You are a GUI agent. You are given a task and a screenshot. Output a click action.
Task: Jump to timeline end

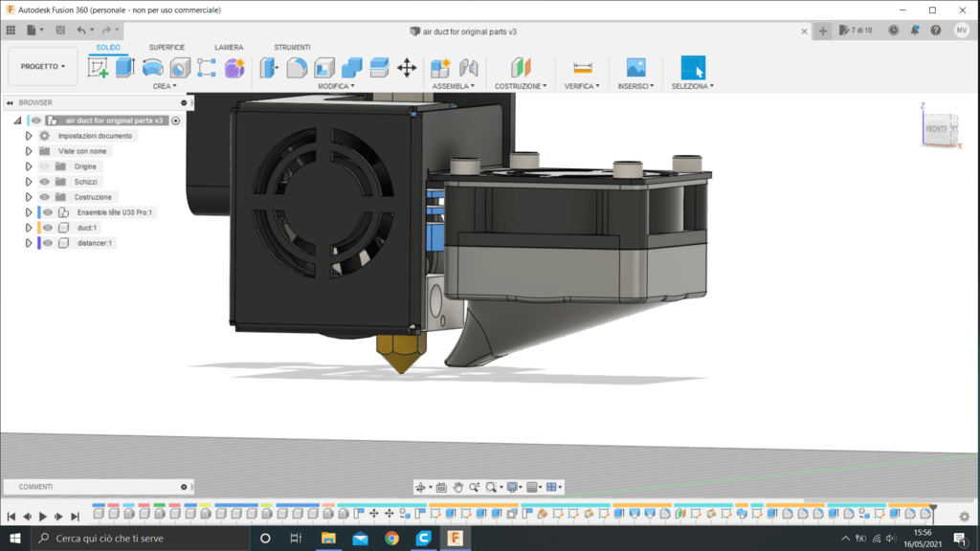coord(75,517)
